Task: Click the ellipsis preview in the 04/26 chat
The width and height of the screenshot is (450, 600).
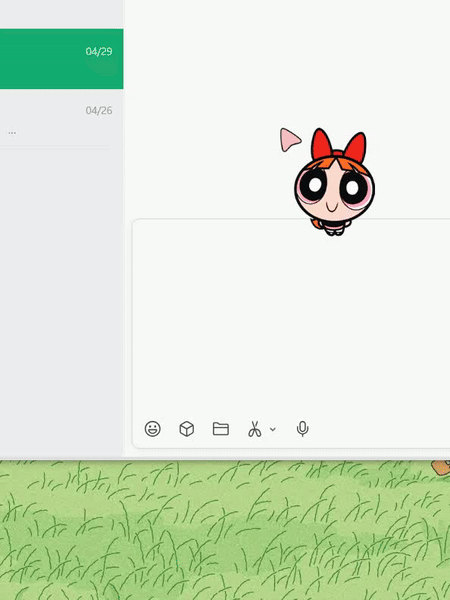Action: tap(12, 133)
